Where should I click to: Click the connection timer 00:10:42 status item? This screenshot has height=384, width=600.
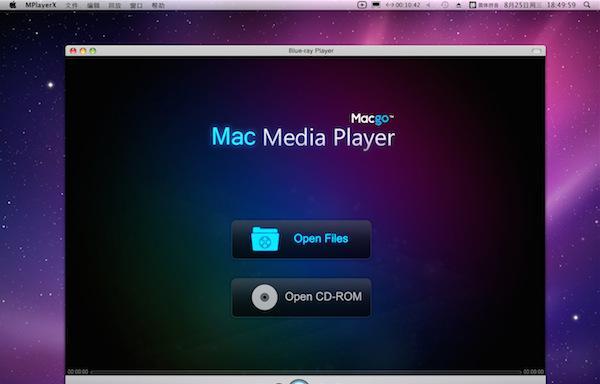click(403, 5)
